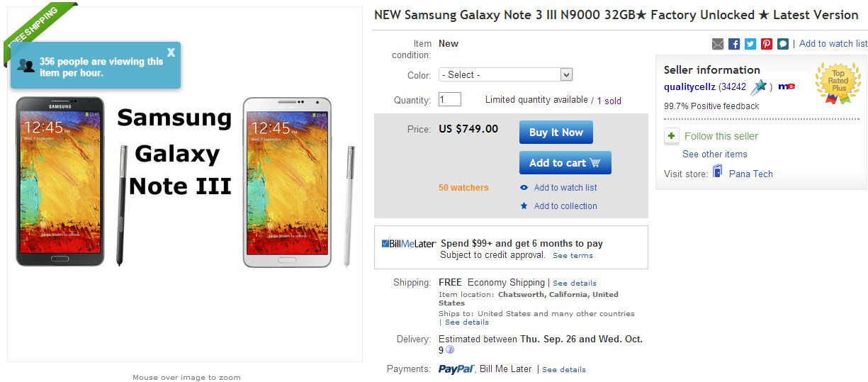Image resolution: width=868 pixels, height=382 pixels.
Task: Open the Color selection dropdown
Action: (505, 74)
